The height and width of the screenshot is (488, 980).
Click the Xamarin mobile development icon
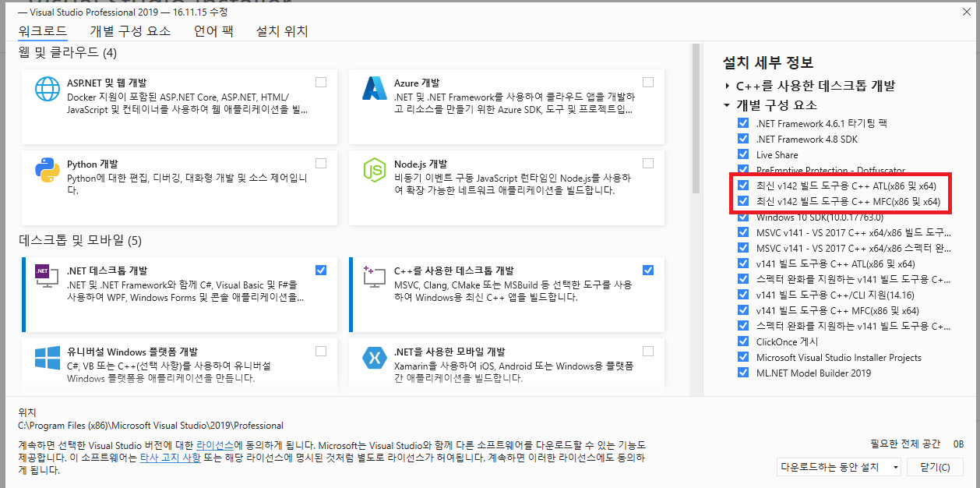tap(375, 358)
